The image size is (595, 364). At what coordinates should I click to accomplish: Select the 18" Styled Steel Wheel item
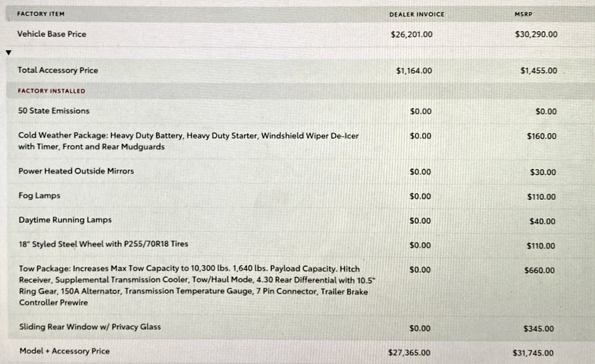104,244
